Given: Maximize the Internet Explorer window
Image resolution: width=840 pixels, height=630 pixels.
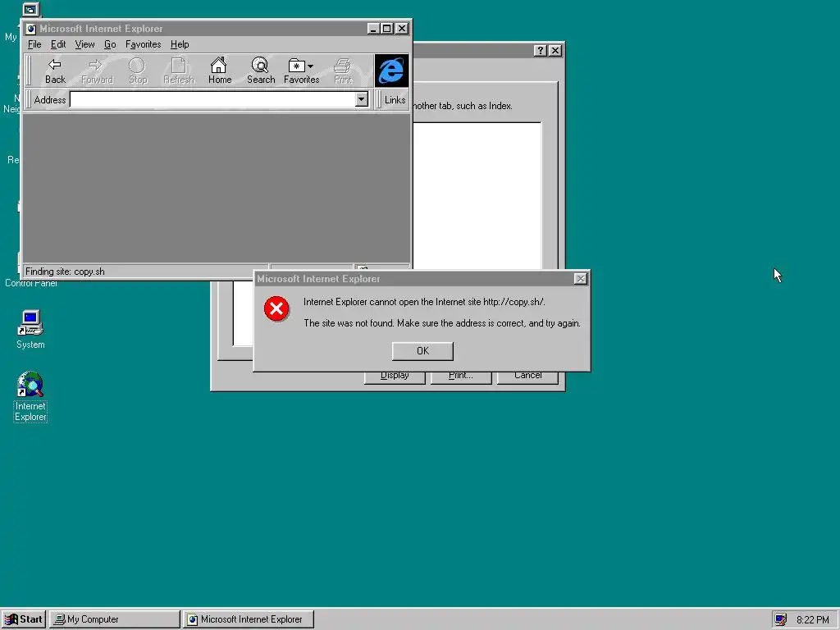Looking at the screenshot, I should 387,29.
